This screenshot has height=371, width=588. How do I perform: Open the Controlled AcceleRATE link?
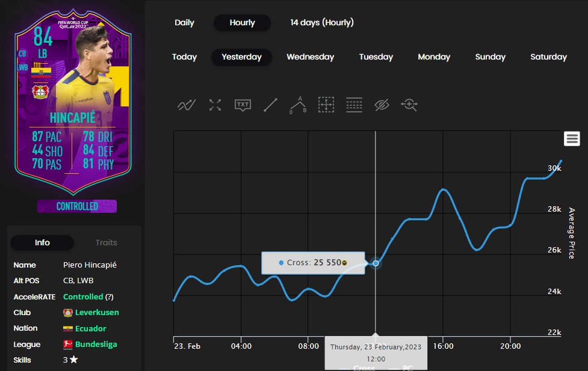pyautogui.click(x=83, y=297)
